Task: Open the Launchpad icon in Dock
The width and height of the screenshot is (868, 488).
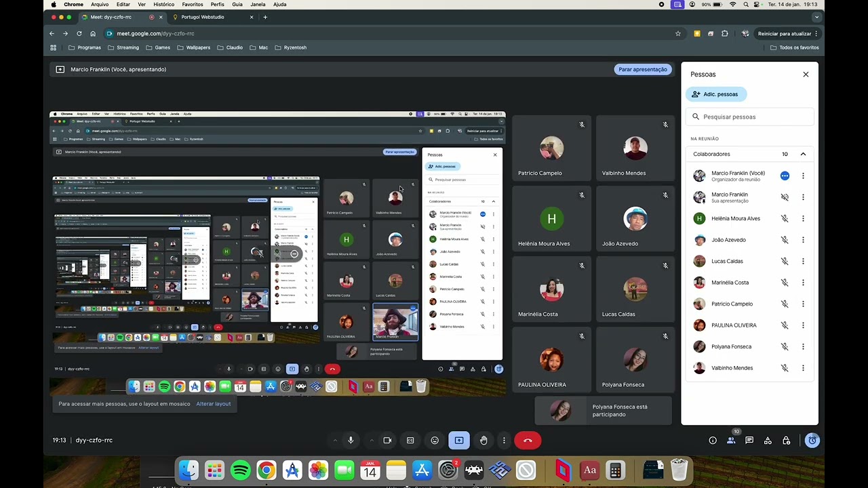Action: [x=214, y=470]
